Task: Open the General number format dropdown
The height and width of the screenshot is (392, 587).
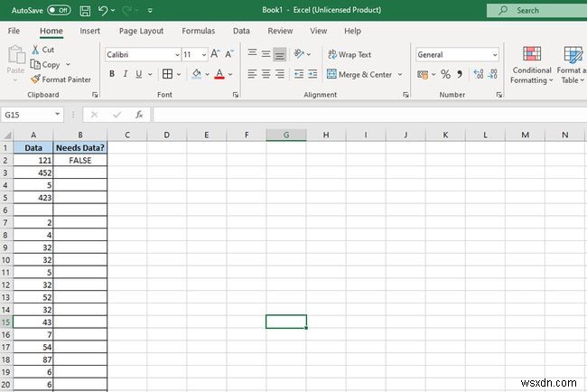Action: (495, 55)
